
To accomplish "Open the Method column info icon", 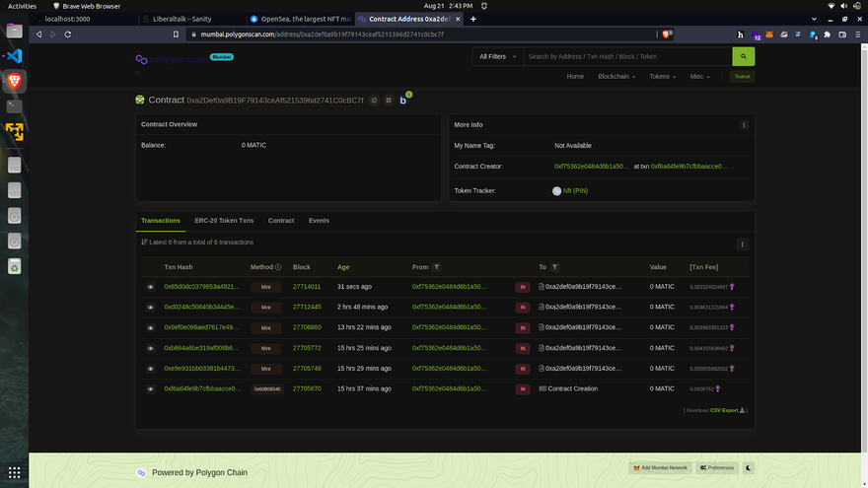I will click(x=278, y=267).
